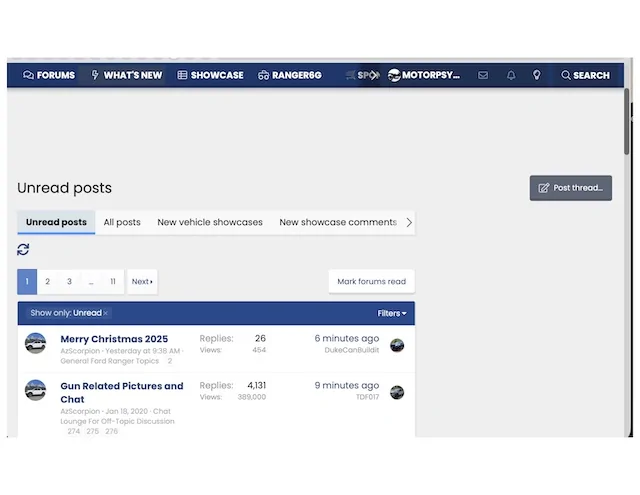Screen dimensions: 640x495
Task: Click the Next page button
Action: [142, 282]
